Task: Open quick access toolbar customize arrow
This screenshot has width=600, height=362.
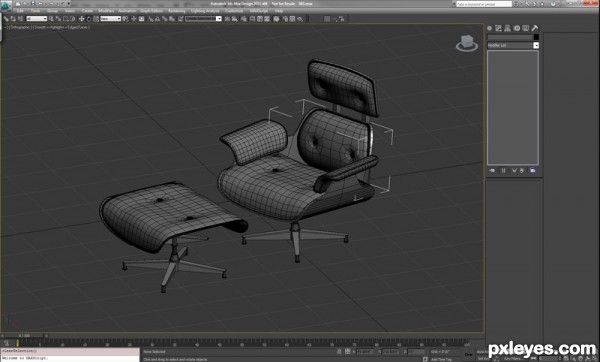Action: [x=68, y=3]
